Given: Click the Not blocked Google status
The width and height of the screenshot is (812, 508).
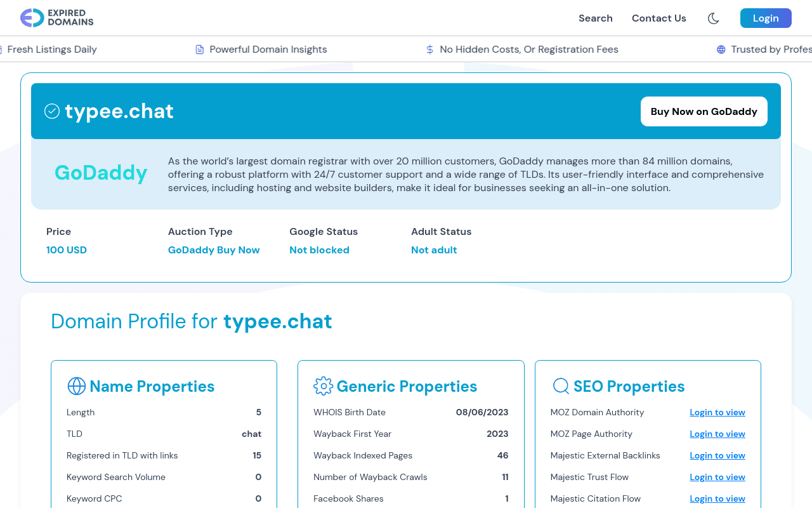Looking at the screenshot, I should pyautogui.click(x=319, y=250).
